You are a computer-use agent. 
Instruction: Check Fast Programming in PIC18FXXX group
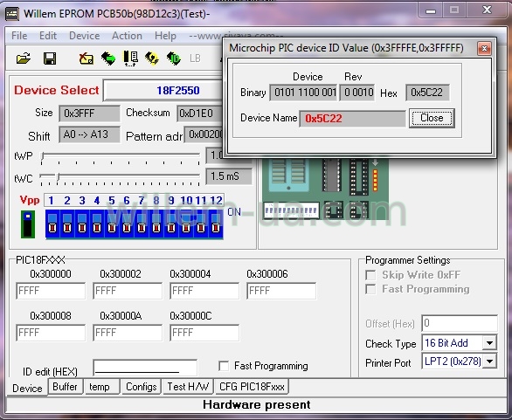[x=224, y=366]
